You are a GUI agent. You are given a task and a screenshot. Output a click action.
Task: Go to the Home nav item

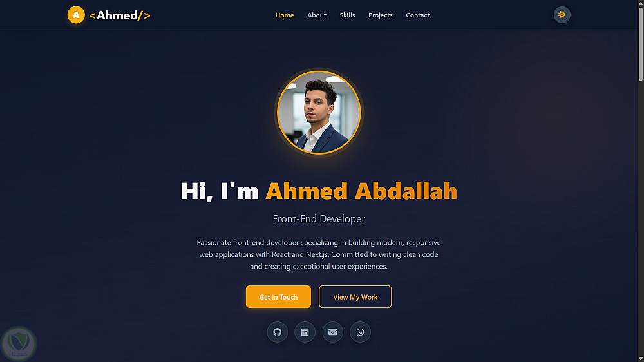[x=285, y=15]
